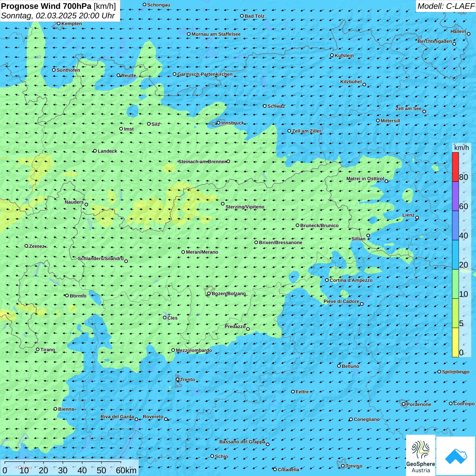This screenshot has width=476, height=476.
Task: Select the Belluno city marker
Action: pyautogui.click(x=339, y=366)
